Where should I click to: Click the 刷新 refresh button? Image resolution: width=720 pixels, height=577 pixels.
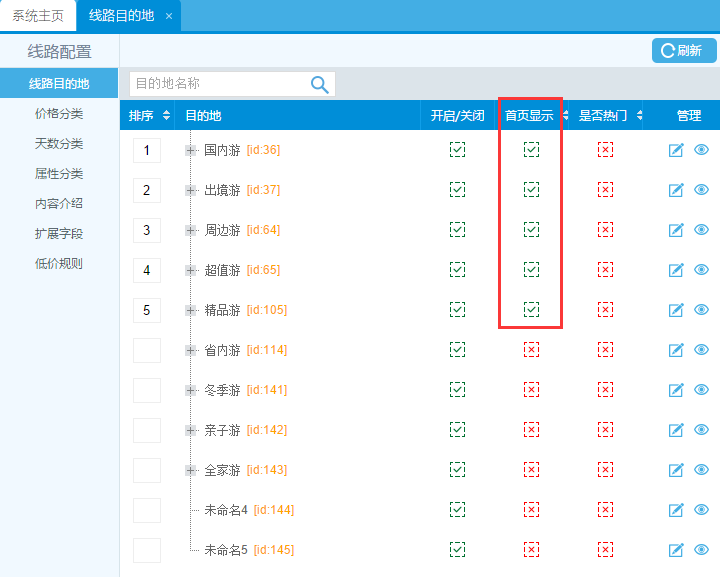684,51
